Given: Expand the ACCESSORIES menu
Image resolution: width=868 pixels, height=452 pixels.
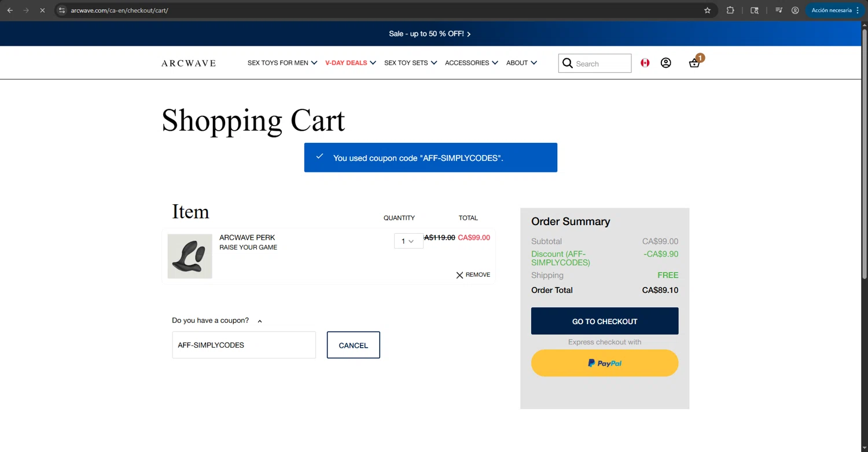Looking at the screenshot, I should tap(472, 63).
